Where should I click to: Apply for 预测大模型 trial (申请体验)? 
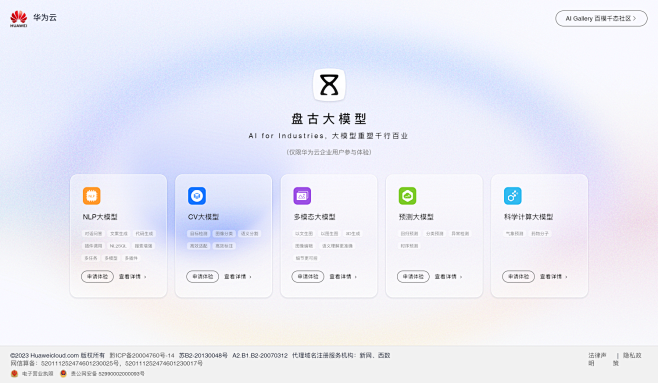click(413, 276)
